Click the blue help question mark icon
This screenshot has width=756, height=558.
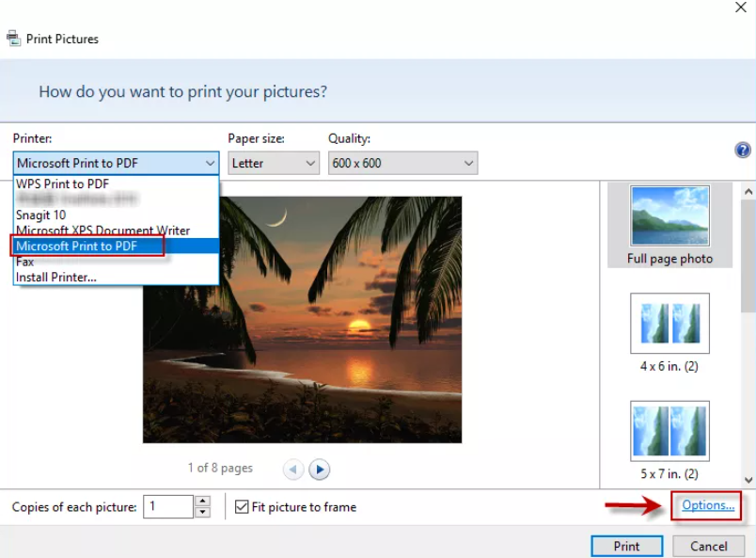(x=742, y=151)
